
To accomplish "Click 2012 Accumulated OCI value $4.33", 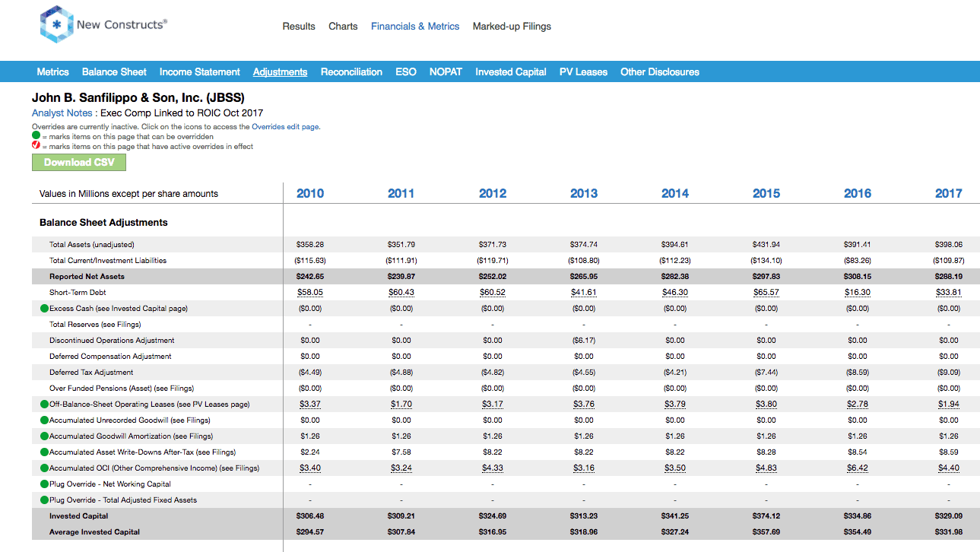I will coord(493,468).
